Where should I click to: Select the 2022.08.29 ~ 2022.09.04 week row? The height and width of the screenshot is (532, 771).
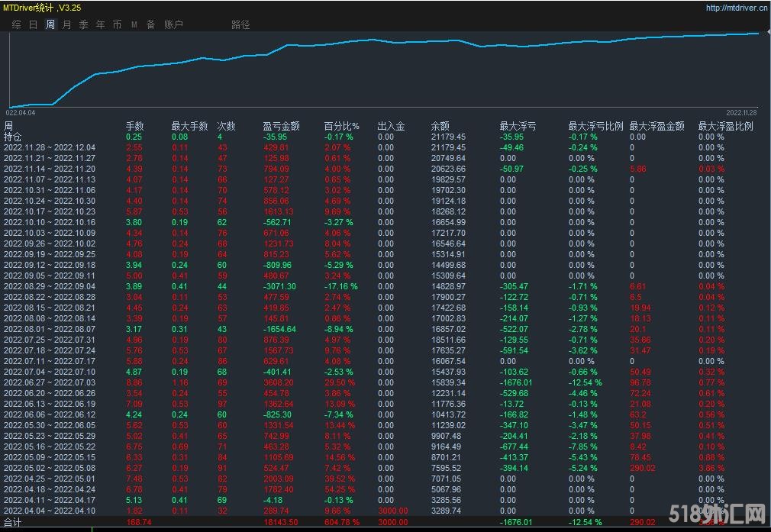(50, 286)
